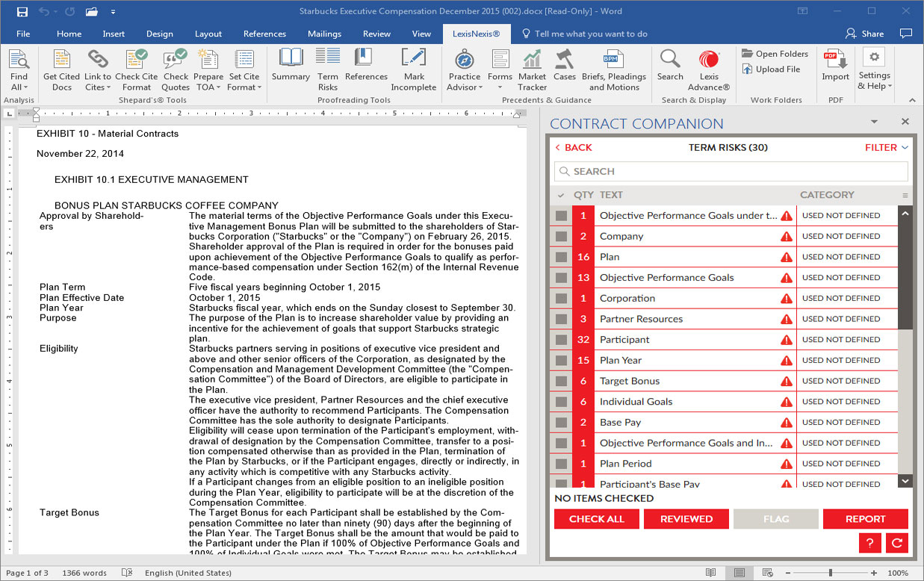Tick the checkbox beside Participant
The width and height of the screenshot is (924, 581).
click(x=561, y=340)
